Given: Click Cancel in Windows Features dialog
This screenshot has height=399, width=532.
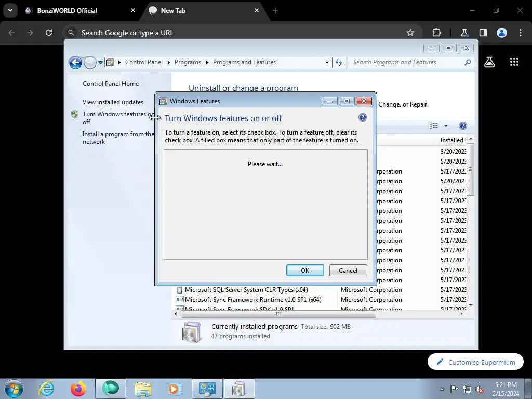Looking at the screenshot, I should click(348, 270).
